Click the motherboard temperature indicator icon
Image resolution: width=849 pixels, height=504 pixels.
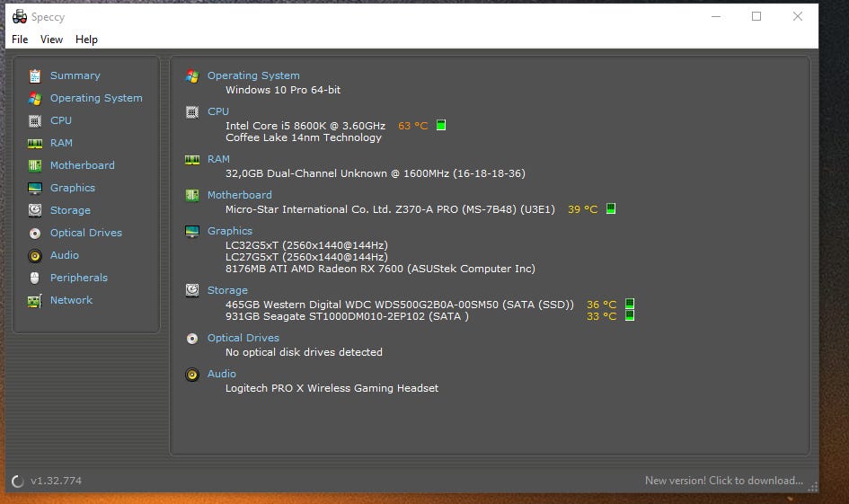(x=611, y=208)
